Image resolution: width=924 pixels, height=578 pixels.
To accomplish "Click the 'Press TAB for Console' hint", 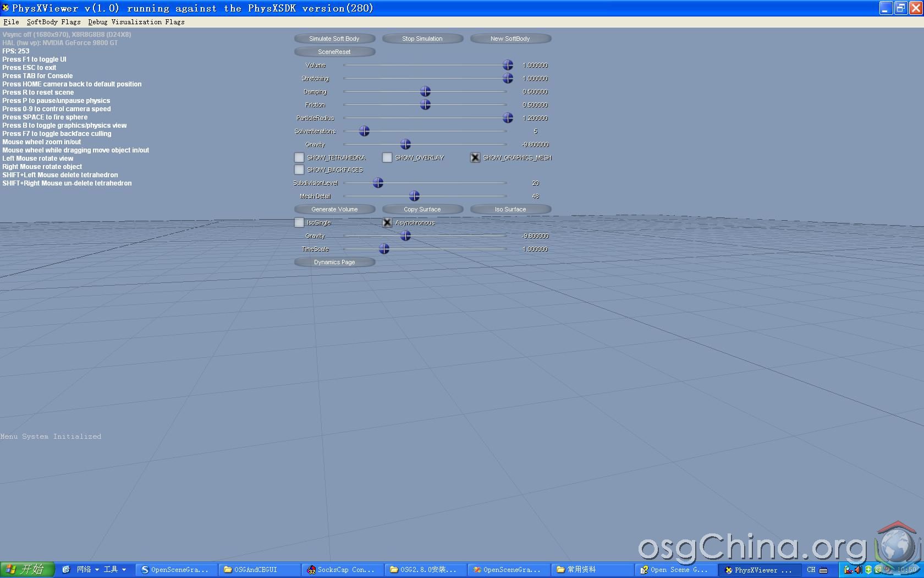I will tap(37, 75).
